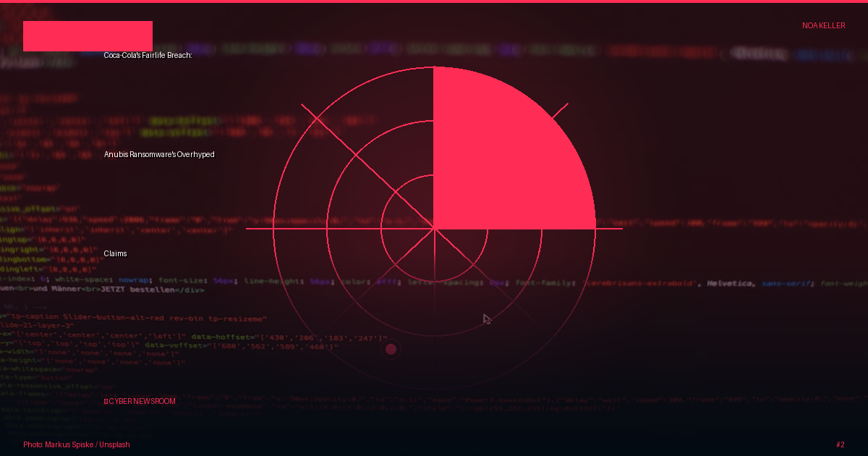Screen dimensions: 868x456
Task: Click the red progress bar along the top edge
Action: coord(434,1)
